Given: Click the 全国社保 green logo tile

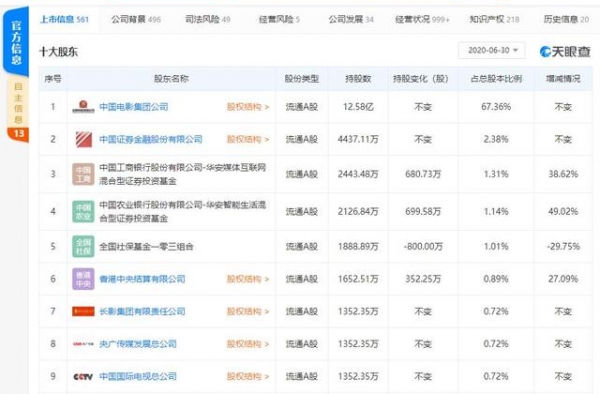Looking at the screenshot, I should (x=83, y=246).
